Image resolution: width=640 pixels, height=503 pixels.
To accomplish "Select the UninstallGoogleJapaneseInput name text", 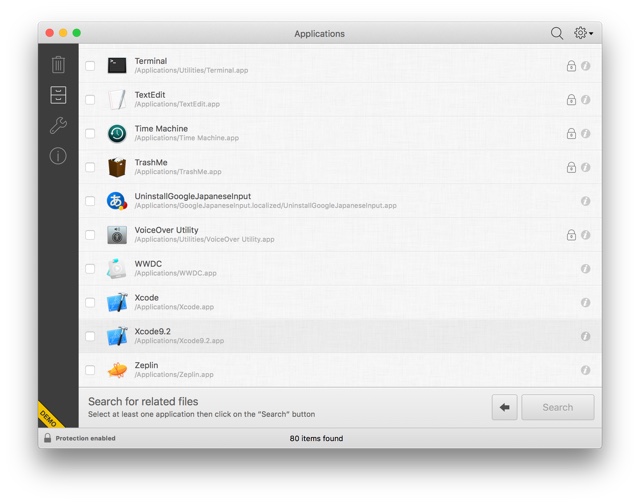I will click(x=193, y=196).
